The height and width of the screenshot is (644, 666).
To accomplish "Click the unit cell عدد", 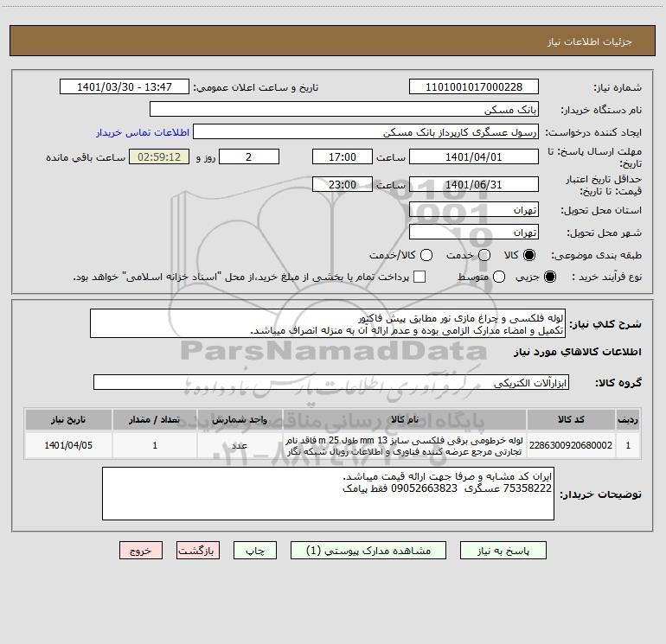I will pyautogui.click(x=240, y=445).
